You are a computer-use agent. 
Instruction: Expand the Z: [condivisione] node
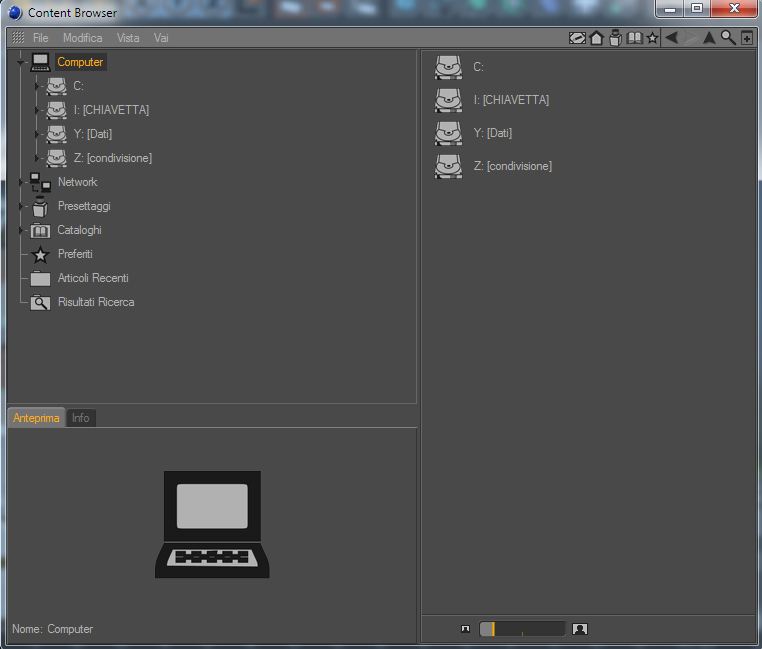(36, 158)
